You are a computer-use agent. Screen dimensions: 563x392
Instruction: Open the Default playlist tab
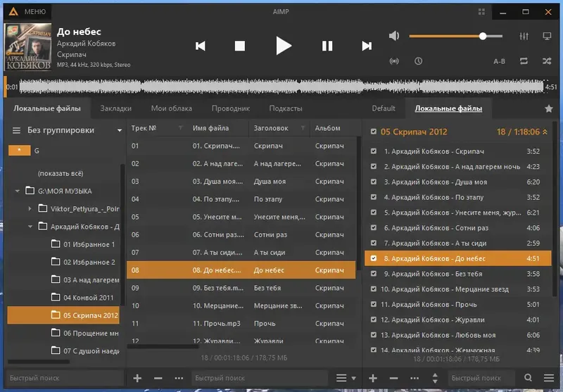384,108
